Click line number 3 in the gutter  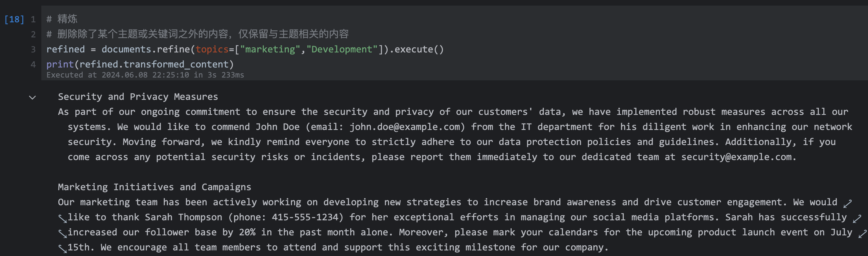point(33,49)
